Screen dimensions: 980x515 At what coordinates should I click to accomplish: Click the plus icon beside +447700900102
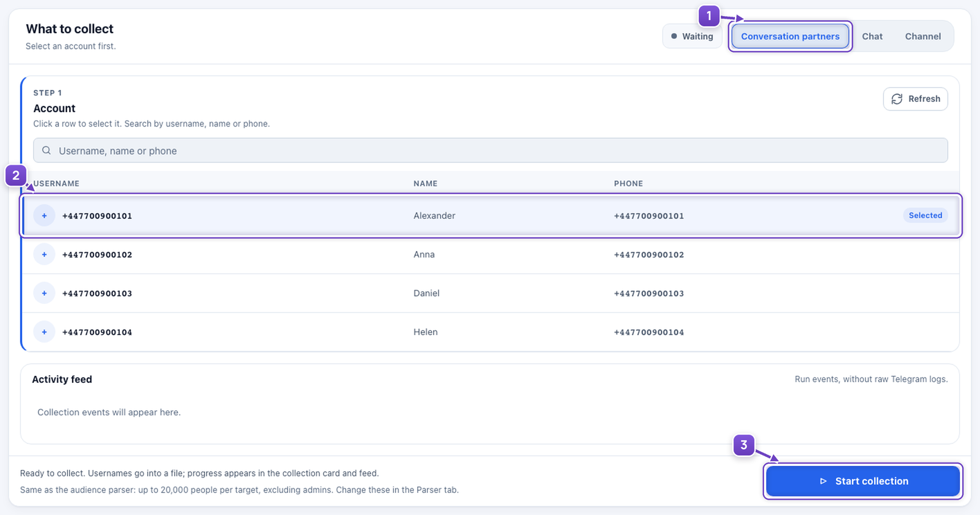click(x=44, y=255)
